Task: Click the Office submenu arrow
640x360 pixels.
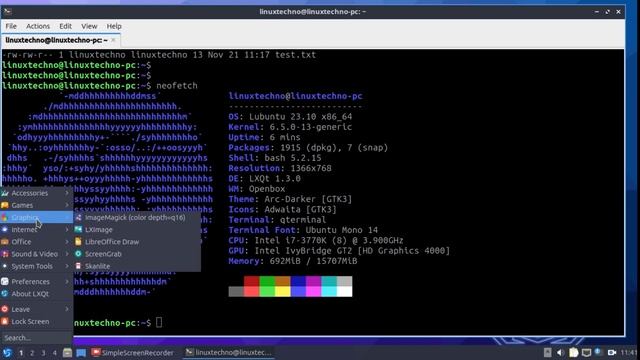Action: (x=67, y=242)
